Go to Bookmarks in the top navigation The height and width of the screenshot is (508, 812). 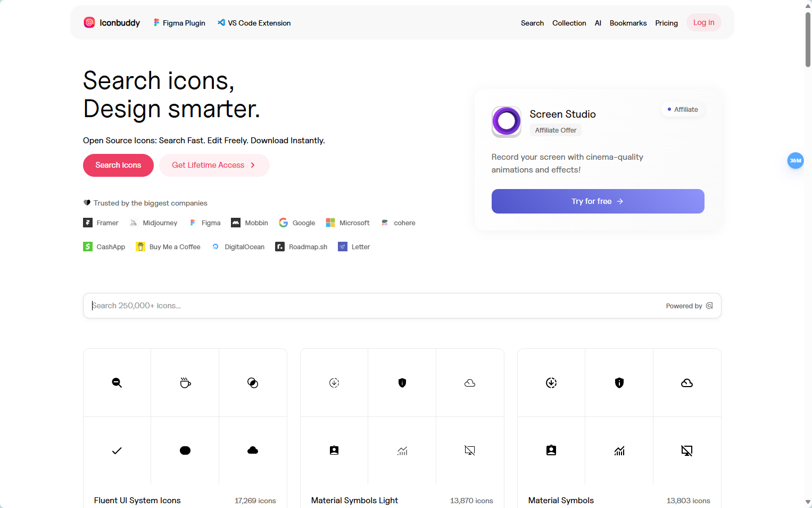[628, 23]
